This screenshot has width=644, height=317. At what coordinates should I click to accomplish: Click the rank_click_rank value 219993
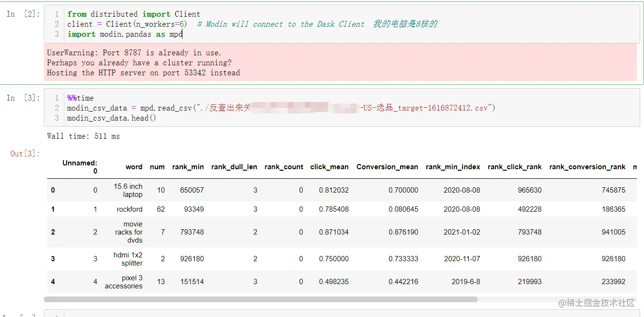click(530, 282)
